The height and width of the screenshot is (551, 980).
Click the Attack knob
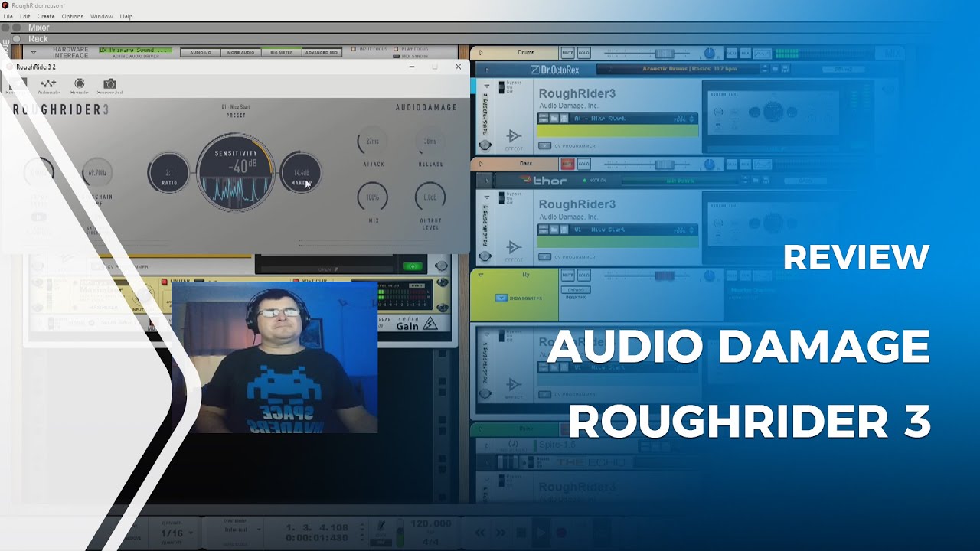coord(372,142)
